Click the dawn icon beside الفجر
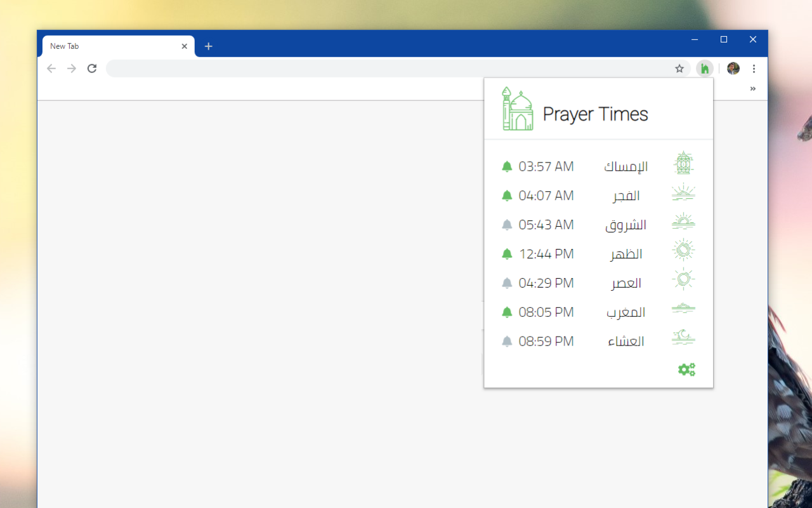Screen dimensions: 812x508 coord(683,193)
